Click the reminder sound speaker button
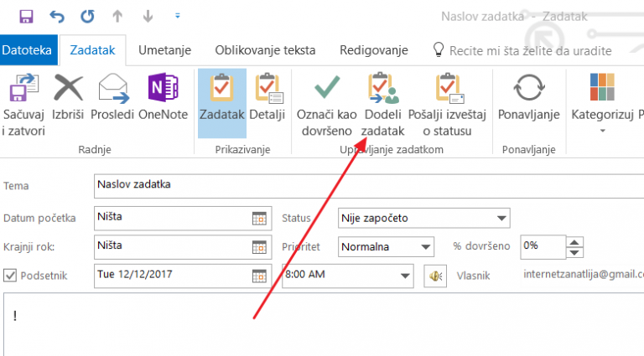The width and height of the screenshot is (644, 356). tap(435, 276)
